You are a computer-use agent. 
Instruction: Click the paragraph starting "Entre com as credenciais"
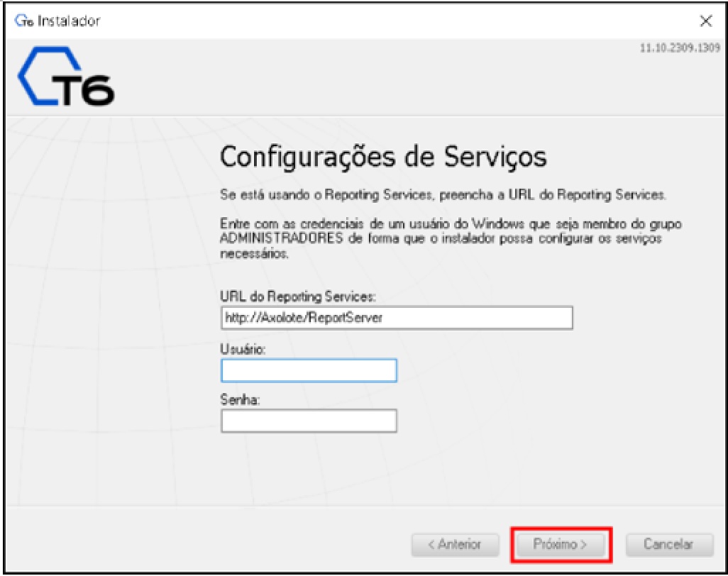(x=451, y=238)
